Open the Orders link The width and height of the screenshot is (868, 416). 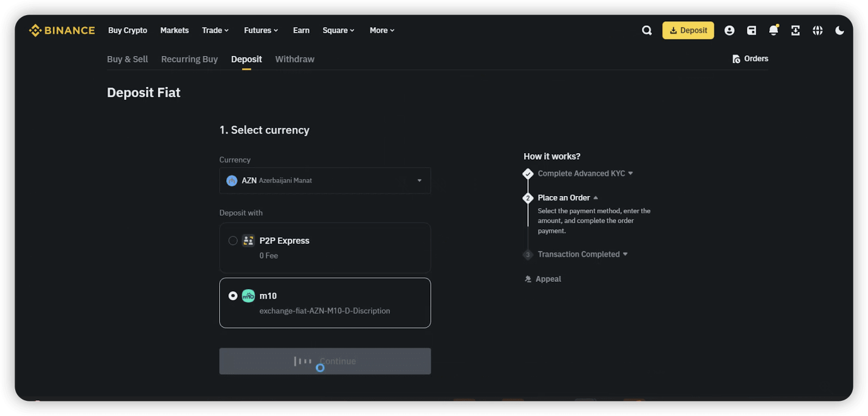point(750,59)
